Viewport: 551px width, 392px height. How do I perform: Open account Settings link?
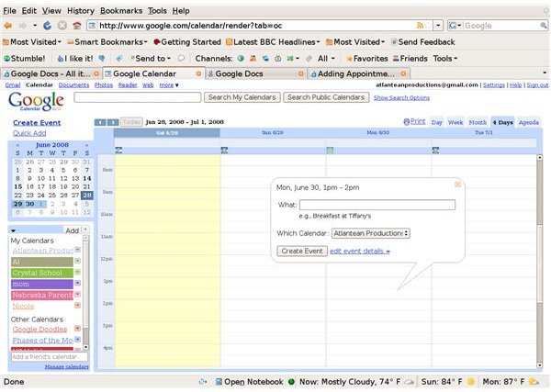click(x=494, y=85)
